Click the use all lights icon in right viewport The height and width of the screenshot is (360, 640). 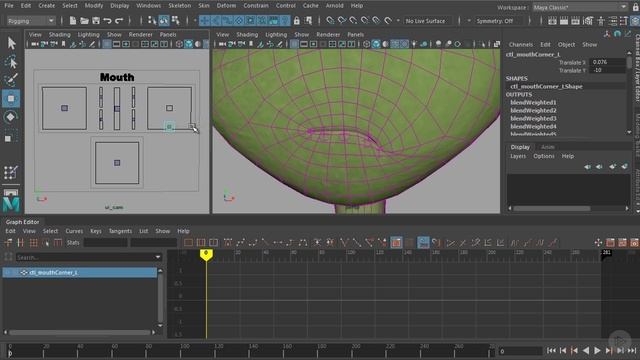[x=414, y=44]
